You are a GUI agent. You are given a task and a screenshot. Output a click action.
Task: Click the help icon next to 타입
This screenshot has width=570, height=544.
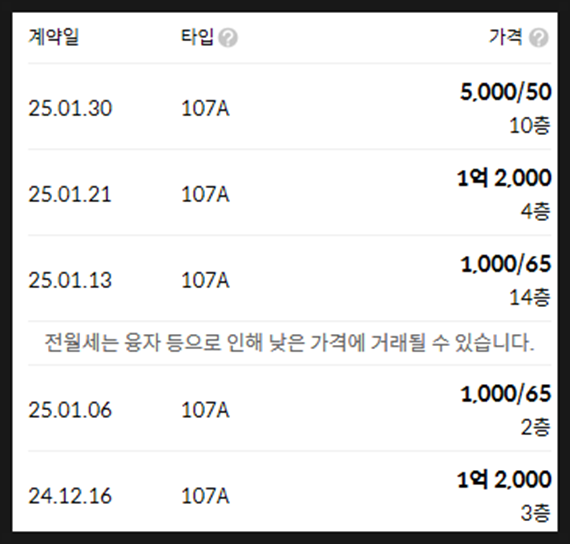pyautogui.click(x=228, y=38)
